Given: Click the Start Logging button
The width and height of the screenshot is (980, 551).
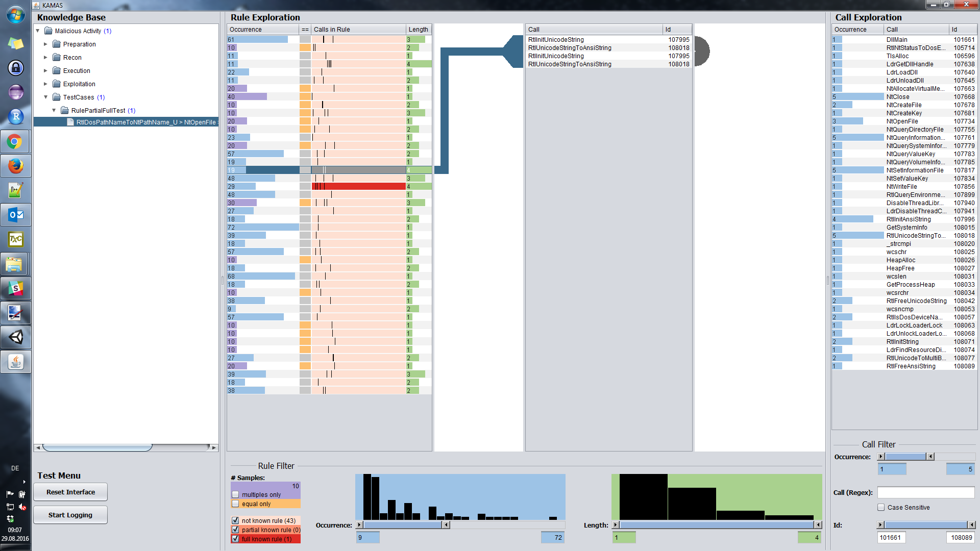Looking at the screenshot, I should (70, 515).
